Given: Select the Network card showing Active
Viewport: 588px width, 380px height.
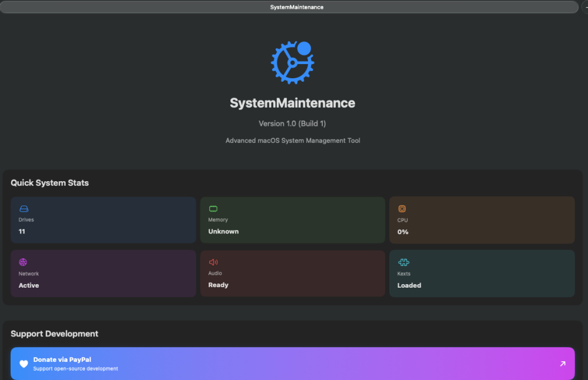Looking at the screenshot, I should click(x=103, y=274).
